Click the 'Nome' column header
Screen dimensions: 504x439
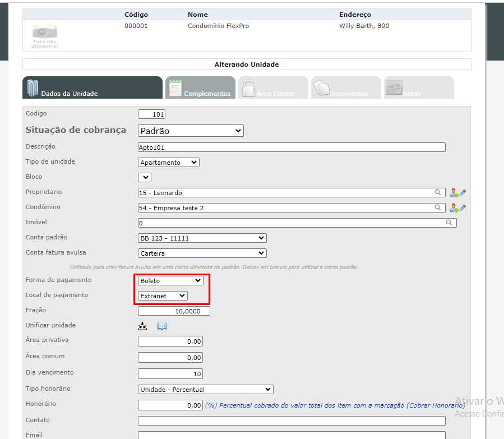coord(198,15)
